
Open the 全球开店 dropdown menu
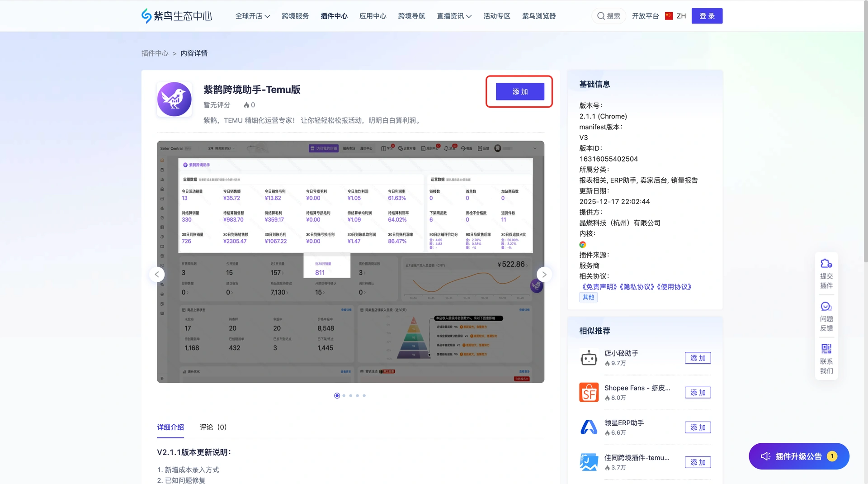[x=253, y=16]
